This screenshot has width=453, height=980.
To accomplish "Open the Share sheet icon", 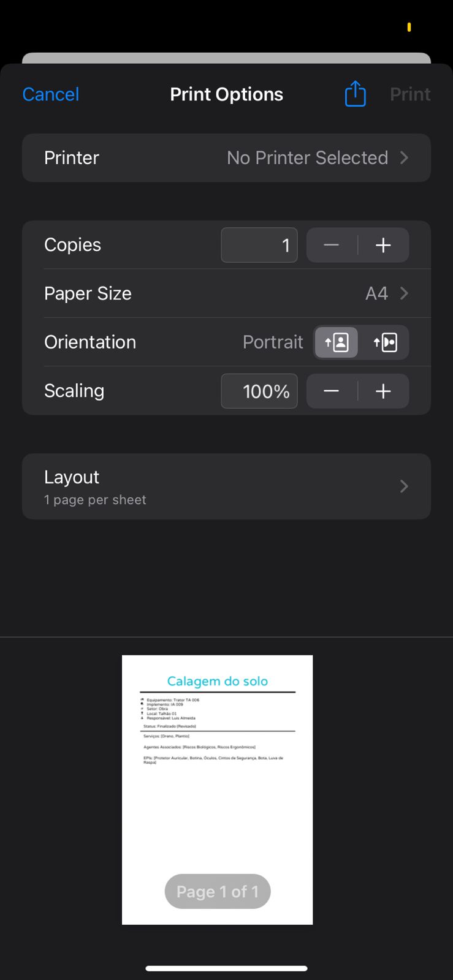I will 355,94.
